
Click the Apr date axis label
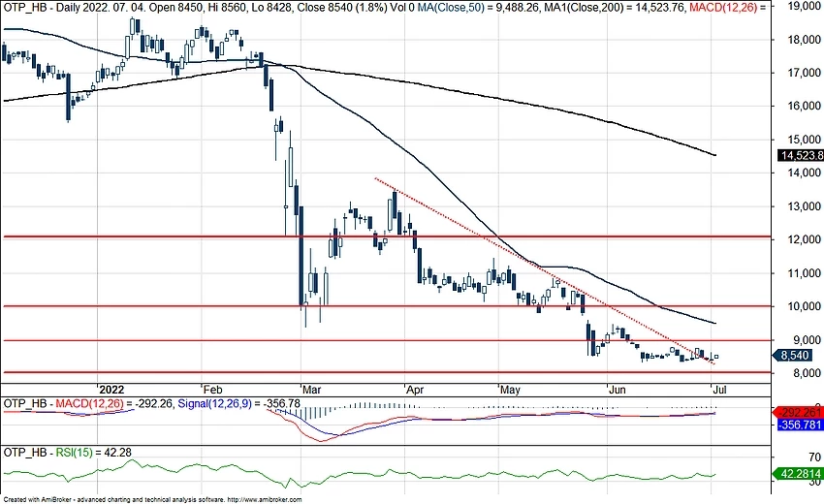[x=415, y=390]
